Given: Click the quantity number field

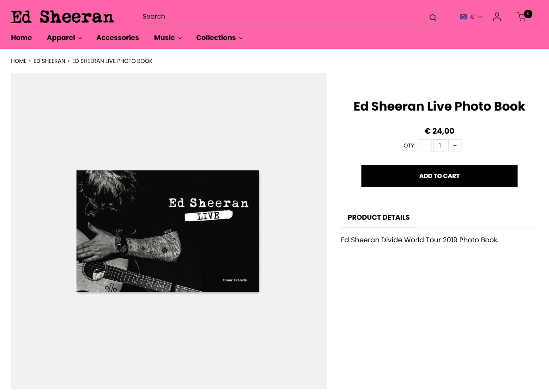Looking at the screenshot, I should pos(440,145).
